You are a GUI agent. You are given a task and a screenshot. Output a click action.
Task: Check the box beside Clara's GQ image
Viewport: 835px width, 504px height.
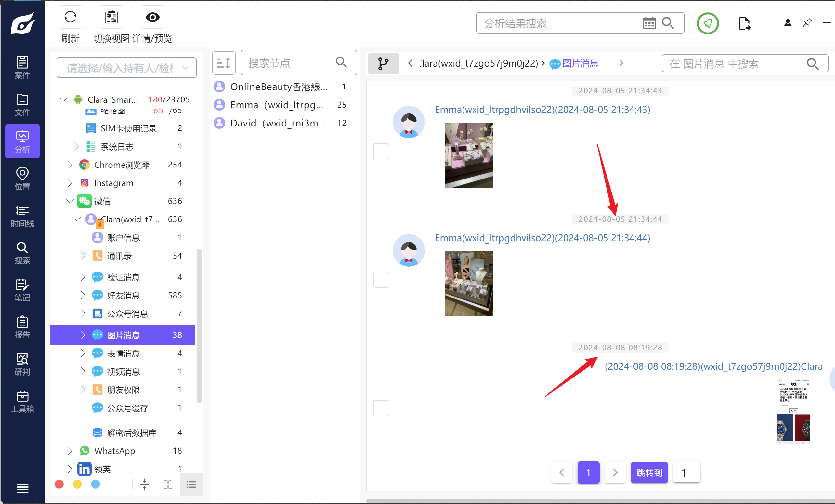(x=381, y=408)
